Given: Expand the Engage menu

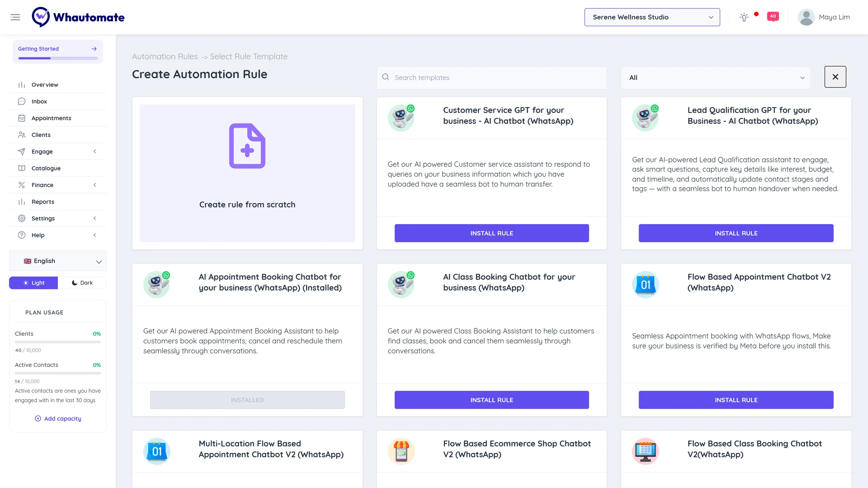Looking at the screenshot, I should point(58,151).
